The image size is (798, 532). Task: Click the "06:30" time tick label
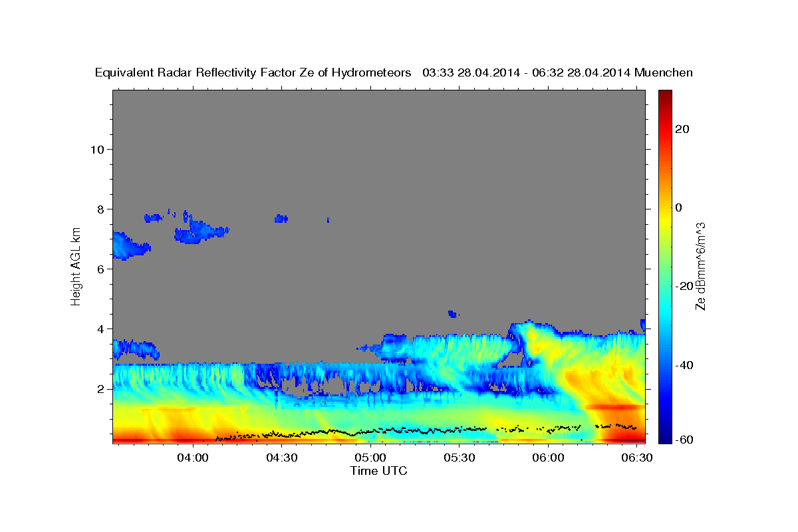[637, 458]
